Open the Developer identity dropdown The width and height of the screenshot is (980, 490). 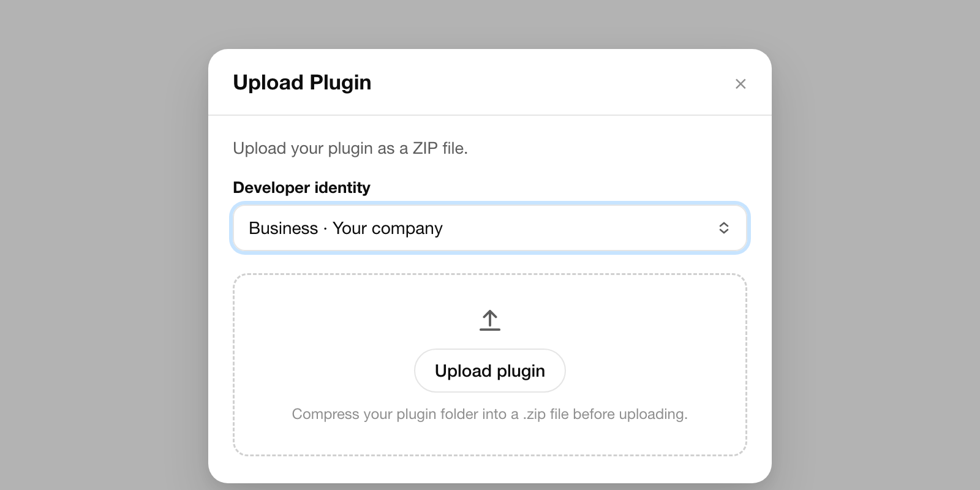tap(490, 228)
